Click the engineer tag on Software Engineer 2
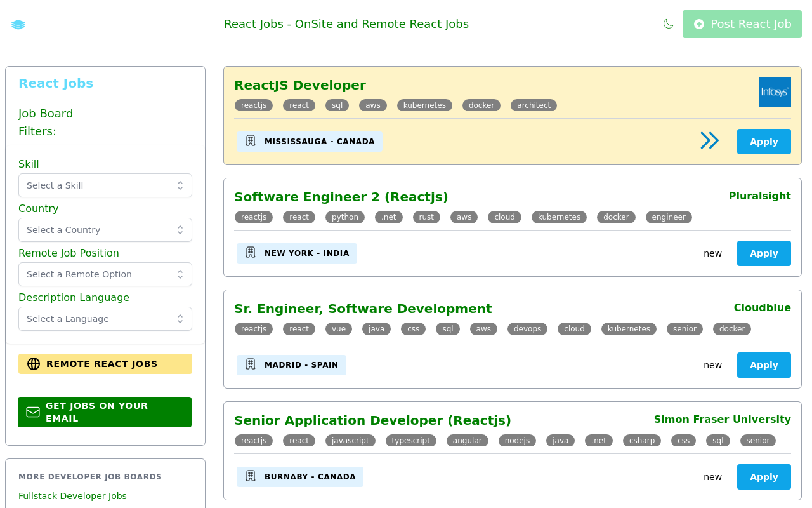 (669, 217)
